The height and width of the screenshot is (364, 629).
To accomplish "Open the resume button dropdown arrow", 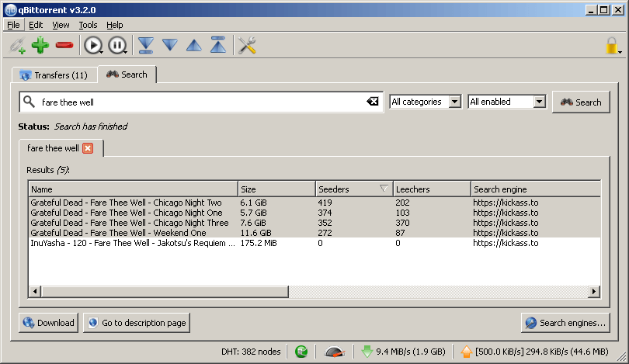I will coord(102,52).
